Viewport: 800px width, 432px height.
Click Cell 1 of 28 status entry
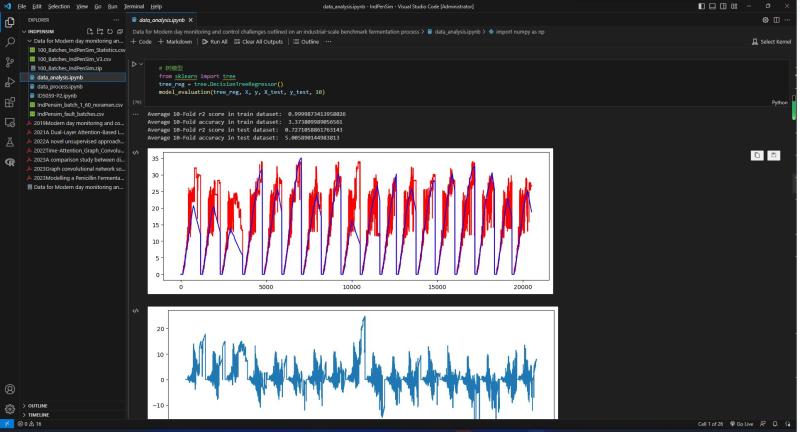[x=710, y=424]
